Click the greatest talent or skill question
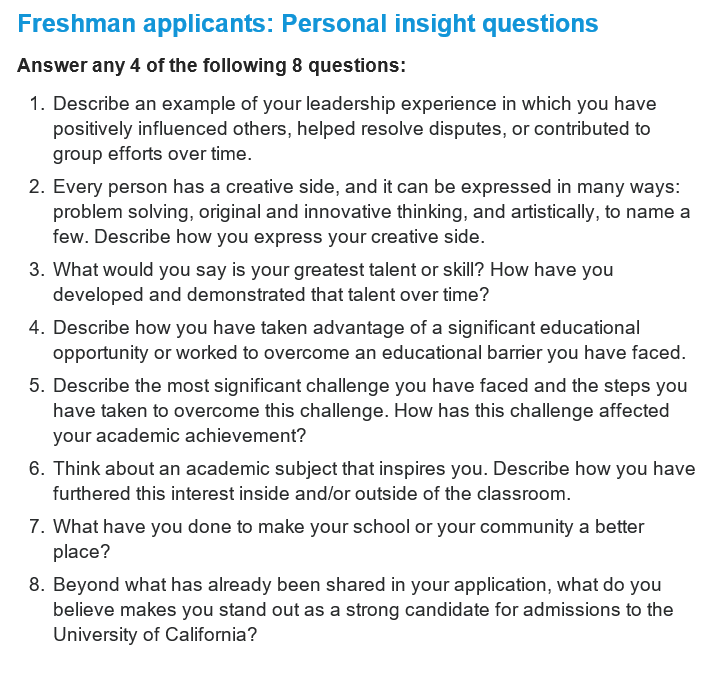This screenshot has width=717, height=678. click(x=332, y=282)
